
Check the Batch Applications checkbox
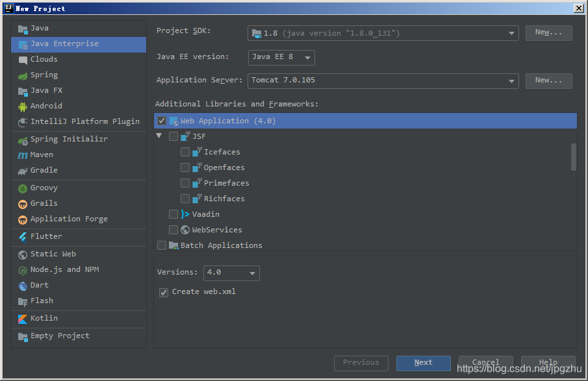pos(162,245)
